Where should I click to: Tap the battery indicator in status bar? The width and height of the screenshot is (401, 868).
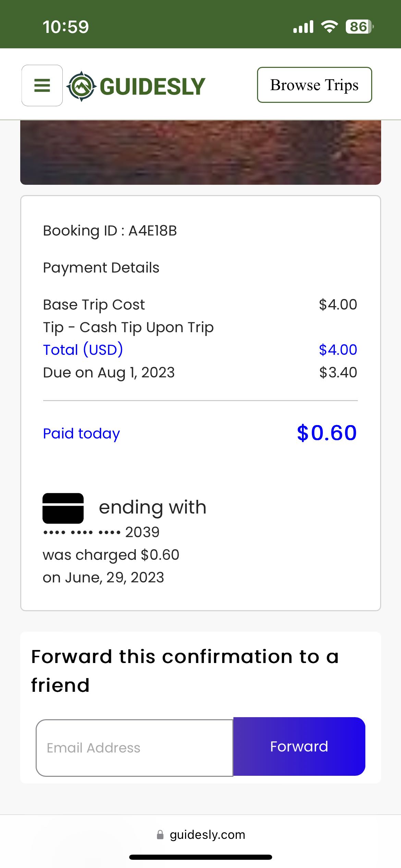[x=359, y=27]
